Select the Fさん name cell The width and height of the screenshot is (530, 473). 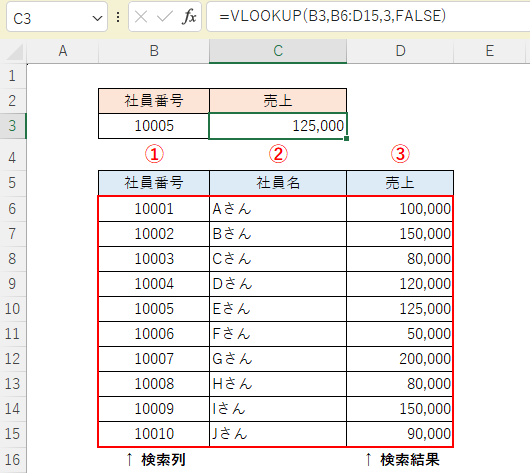click(278, 334)
